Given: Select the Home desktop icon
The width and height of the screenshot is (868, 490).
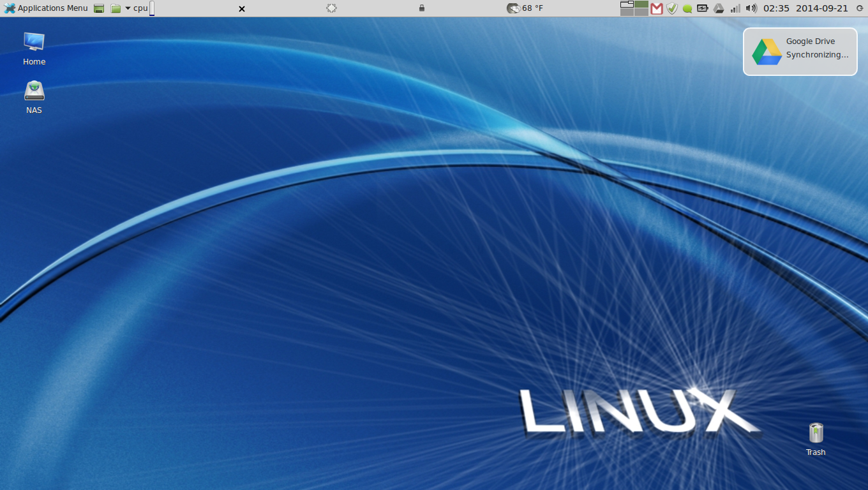Looking at the screenshot, I should point(34,48).
